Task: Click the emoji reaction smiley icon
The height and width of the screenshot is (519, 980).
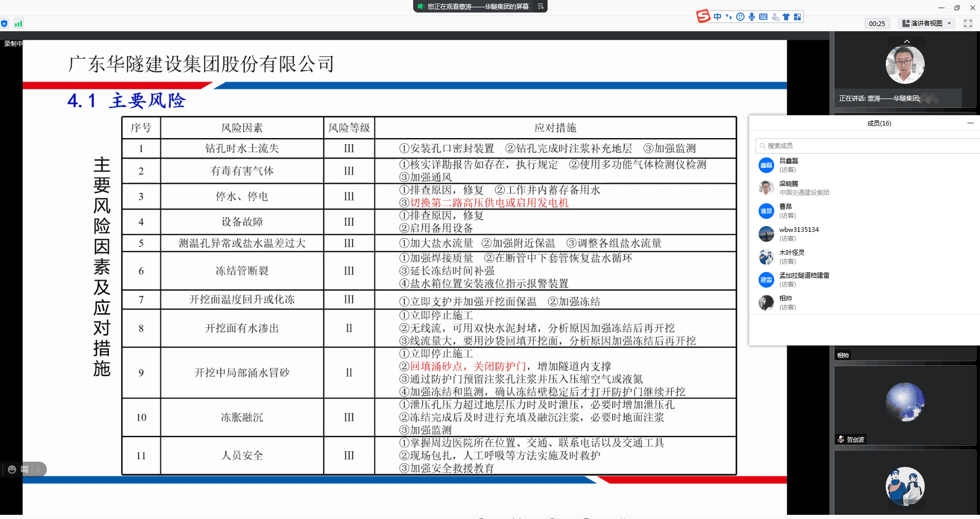Action: click(x=12, y=469)
